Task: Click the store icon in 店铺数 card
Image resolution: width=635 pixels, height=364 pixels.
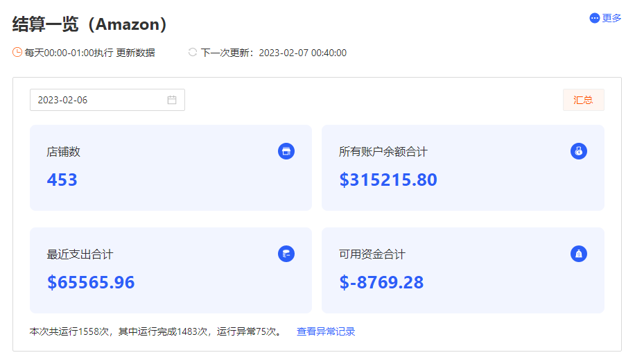Action: pyautogui.click(x=286, y=151)
